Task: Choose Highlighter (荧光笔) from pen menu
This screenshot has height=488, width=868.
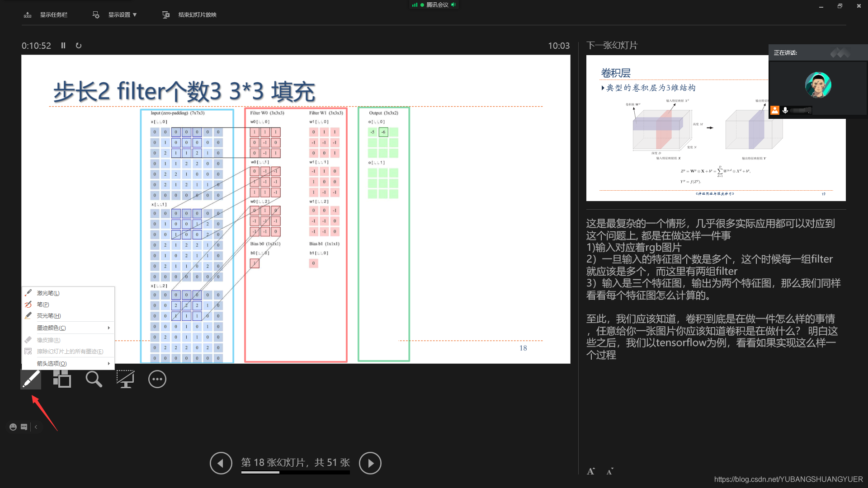Action: click(48, 315)
